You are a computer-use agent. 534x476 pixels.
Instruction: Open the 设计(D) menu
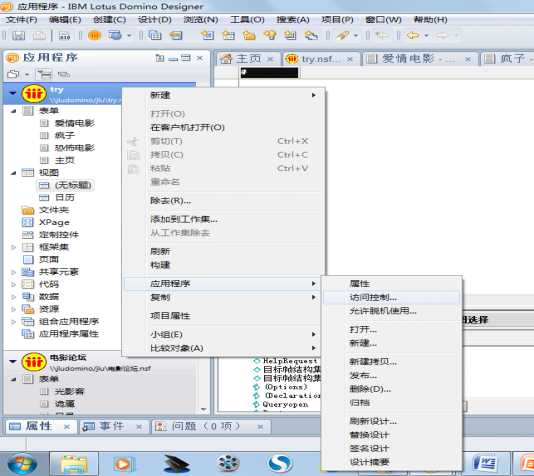pos(155,20)
